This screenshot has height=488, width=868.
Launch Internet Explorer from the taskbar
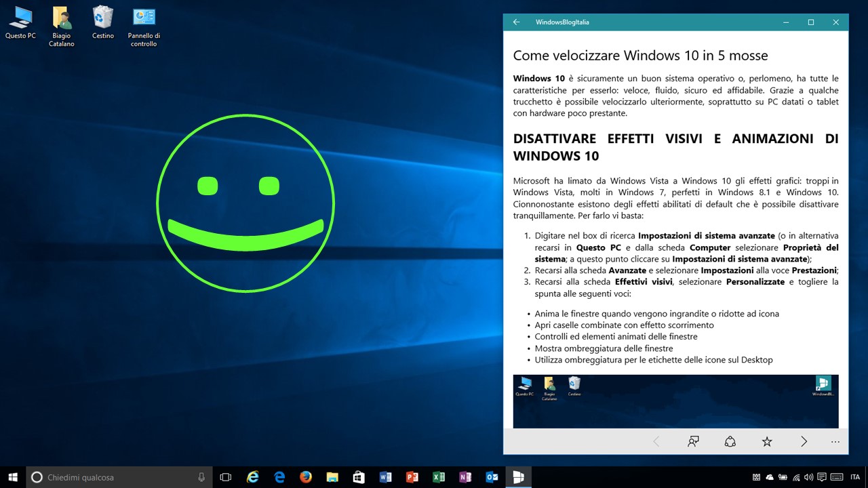point(253,477)
